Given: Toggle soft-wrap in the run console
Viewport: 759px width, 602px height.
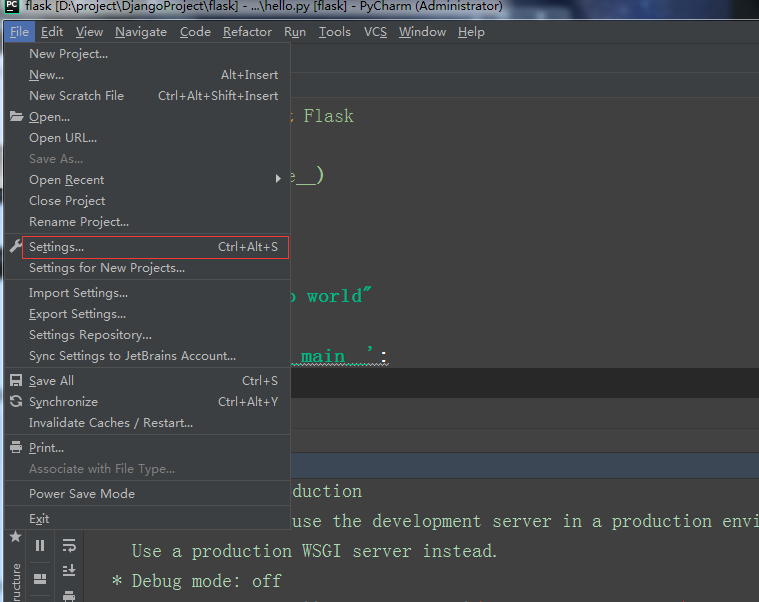Looking at the screenshot, I should pos(69,546).
